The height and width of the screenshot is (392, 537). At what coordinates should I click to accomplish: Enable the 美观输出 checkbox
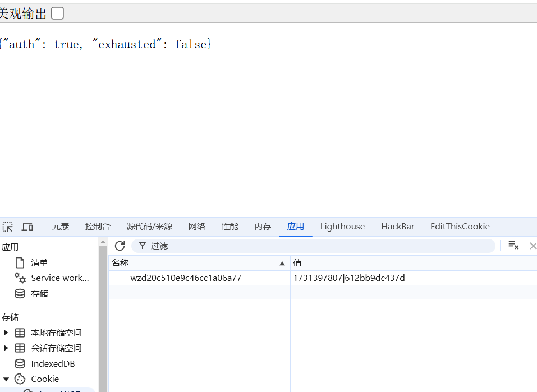(57, 13)
